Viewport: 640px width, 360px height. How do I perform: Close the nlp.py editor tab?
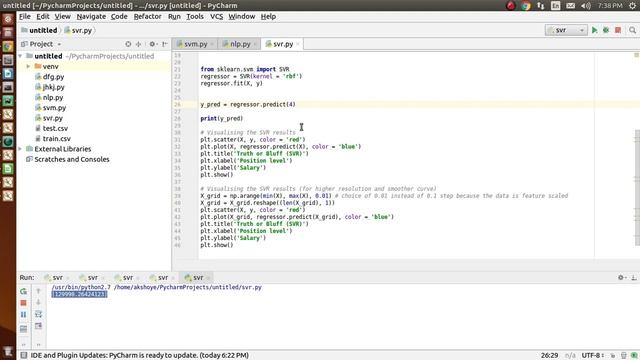(255, 44)
